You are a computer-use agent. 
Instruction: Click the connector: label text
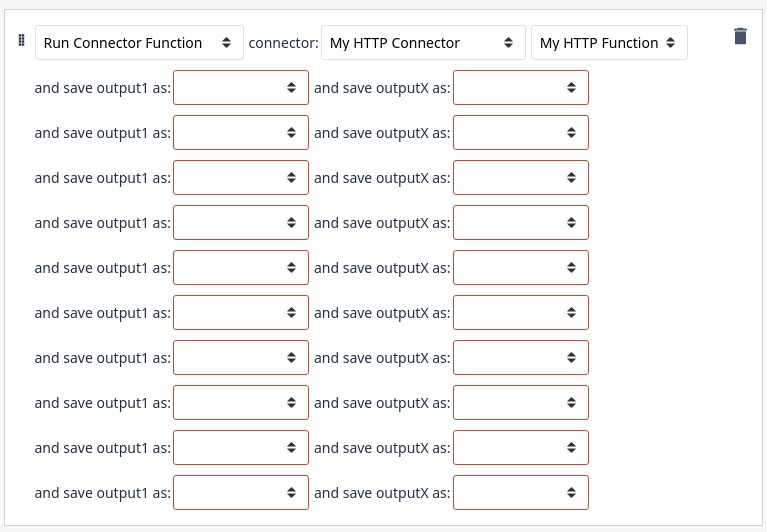(283, 43)
